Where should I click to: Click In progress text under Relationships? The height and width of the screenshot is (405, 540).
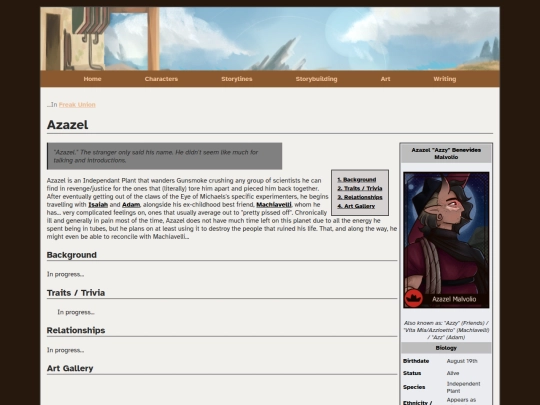65,350
